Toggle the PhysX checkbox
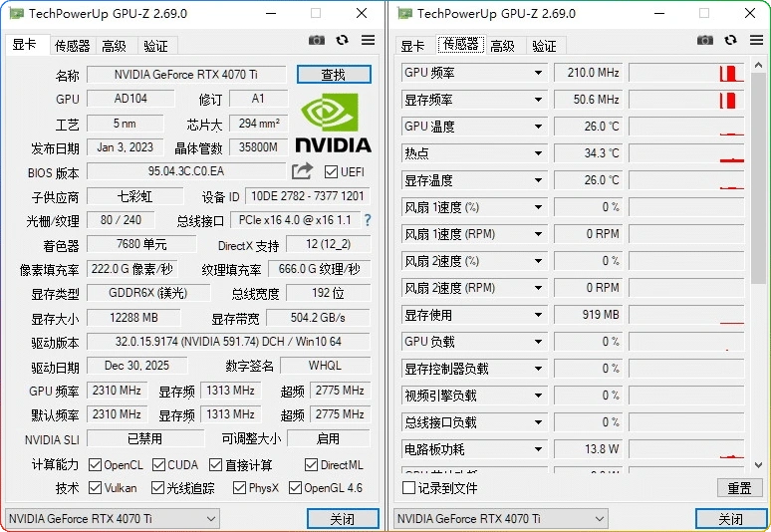 [239, 488]
